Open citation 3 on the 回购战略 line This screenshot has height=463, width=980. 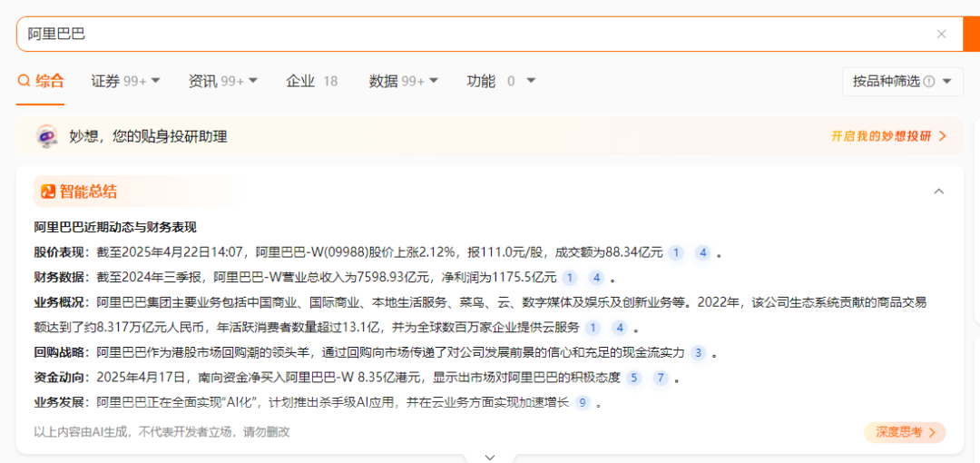(x=698, y=353)
